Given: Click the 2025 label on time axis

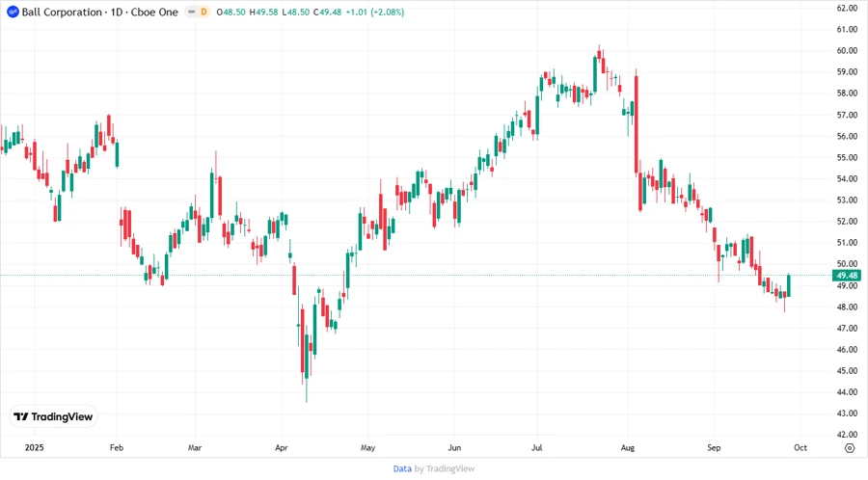Looking at the screenshot, I should click(35, 447).
